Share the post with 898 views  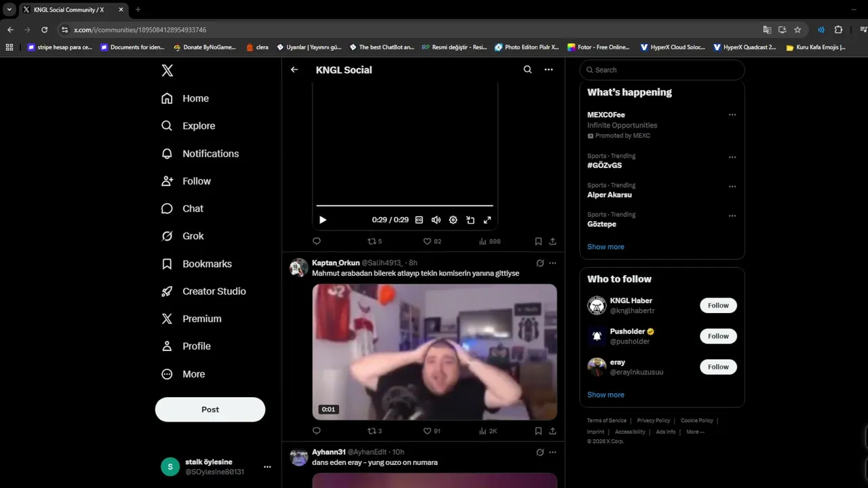(x=553, y=241)
